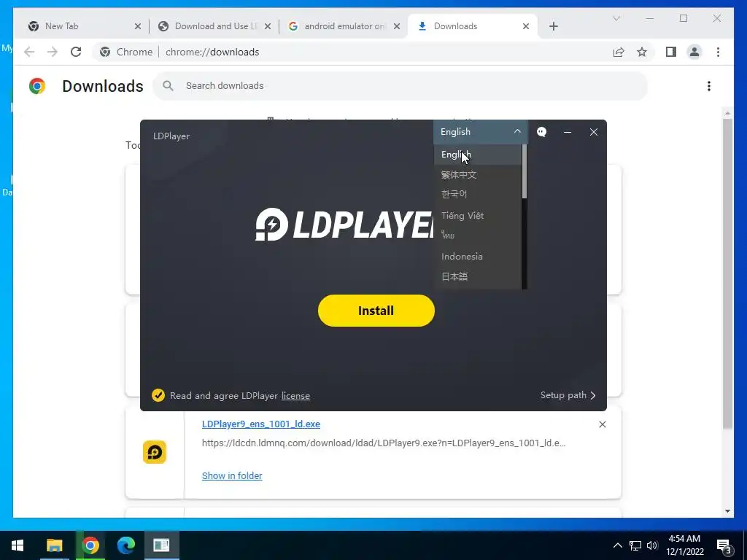Image resolution: width=747 pixels, height=560 pixels.
Task: Click the search magnifier icon in Downloads
Action: [168, 86]
